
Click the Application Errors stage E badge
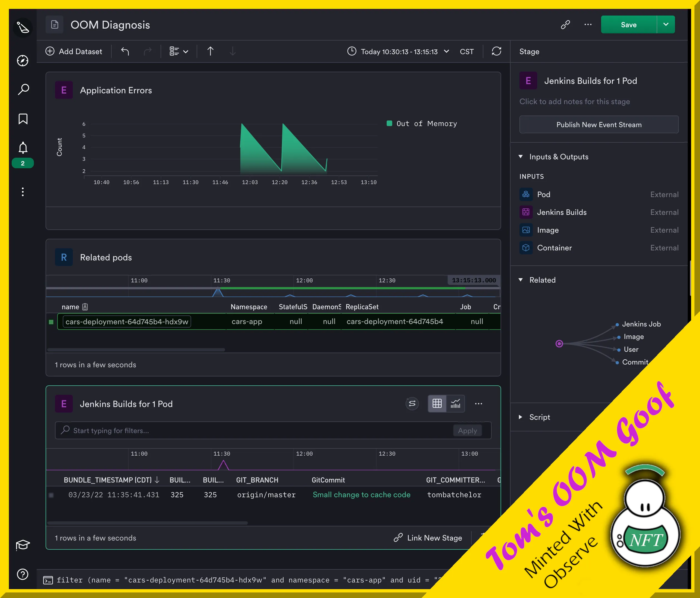click(64, 90)
